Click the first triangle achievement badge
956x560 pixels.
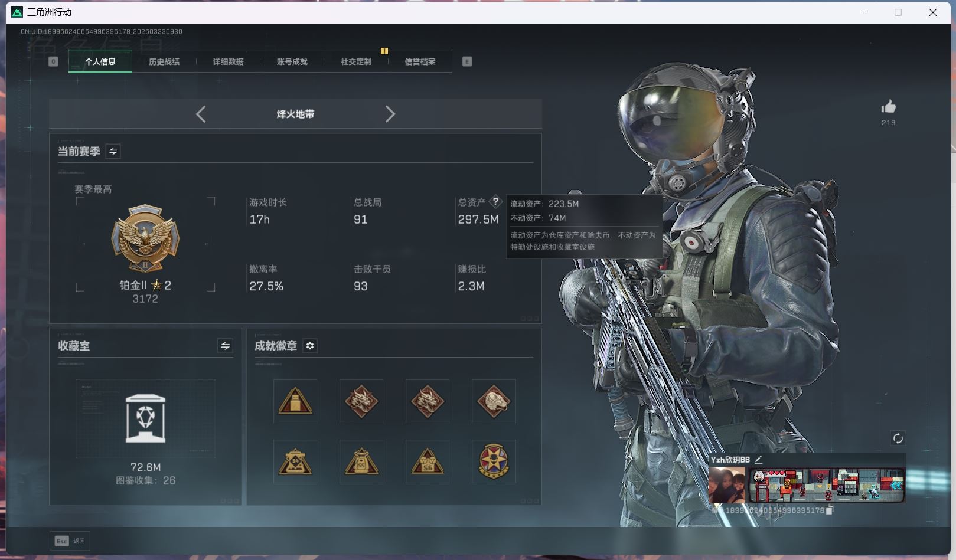tap(295, 401)
